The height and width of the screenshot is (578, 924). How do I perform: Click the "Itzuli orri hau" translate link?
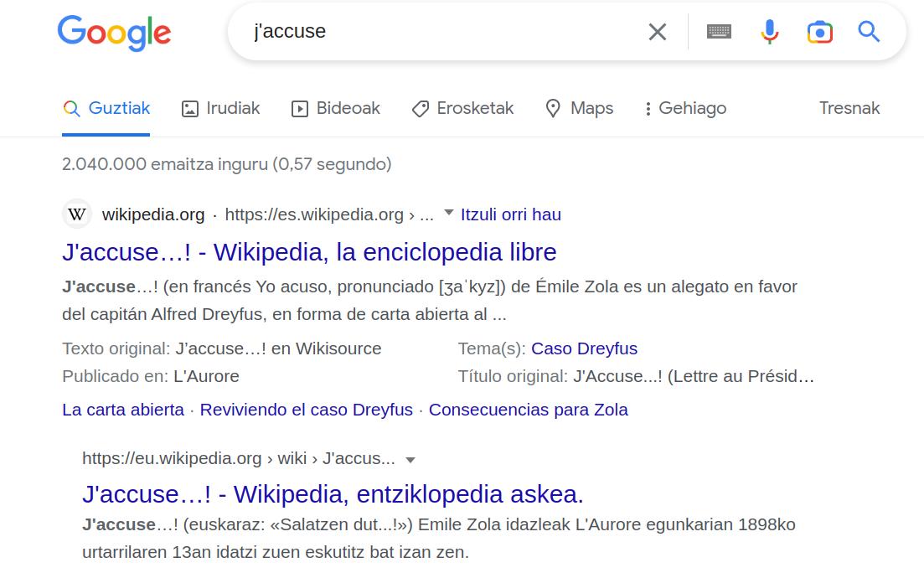tap(510, 214)
